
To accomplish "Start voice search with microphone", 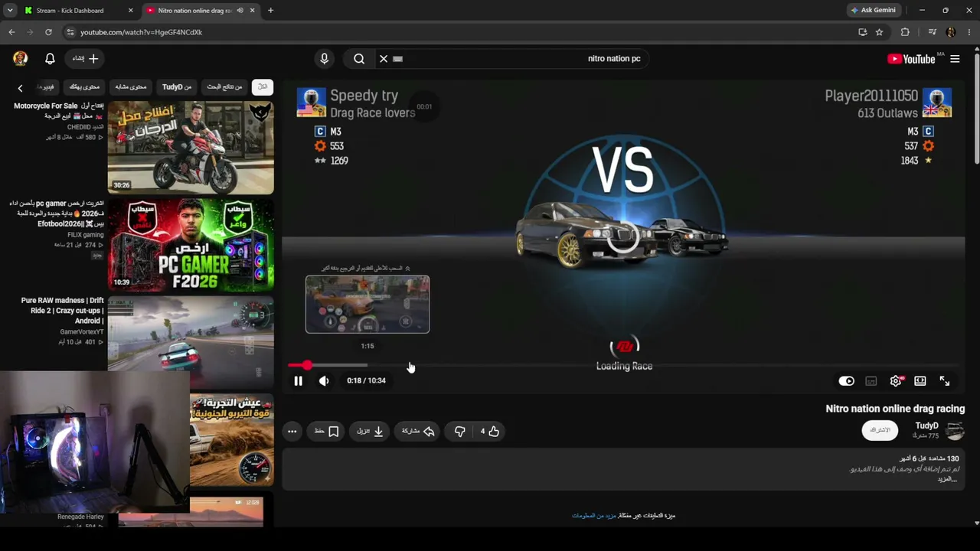I will pyautogui.click(x=324, y=58).
